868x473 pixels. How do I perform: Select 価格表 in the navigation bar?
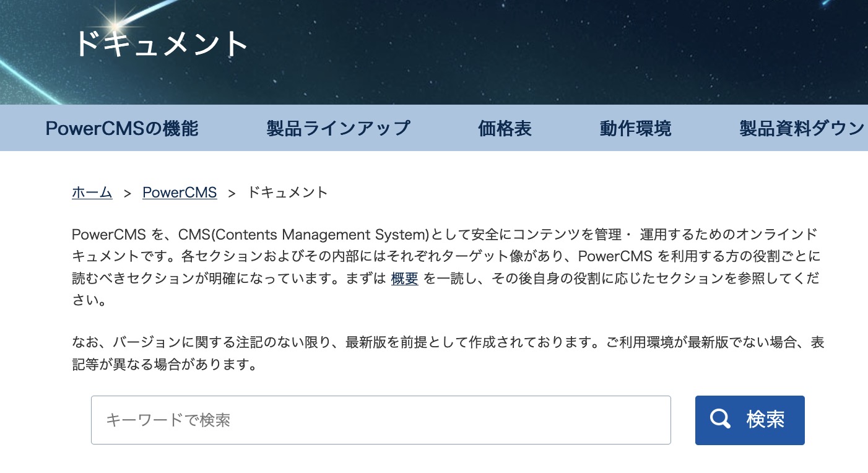[x=505, y=128]
